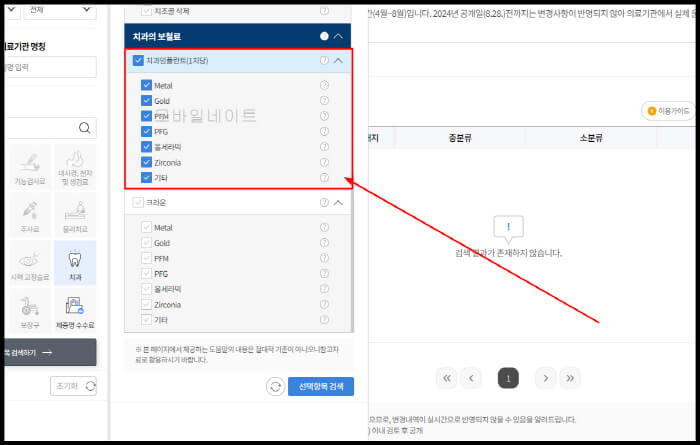Viewport: 700px width, 445px height.
Task: Open the 이용가이드 guide button
Action: click(x=667, y=111)
